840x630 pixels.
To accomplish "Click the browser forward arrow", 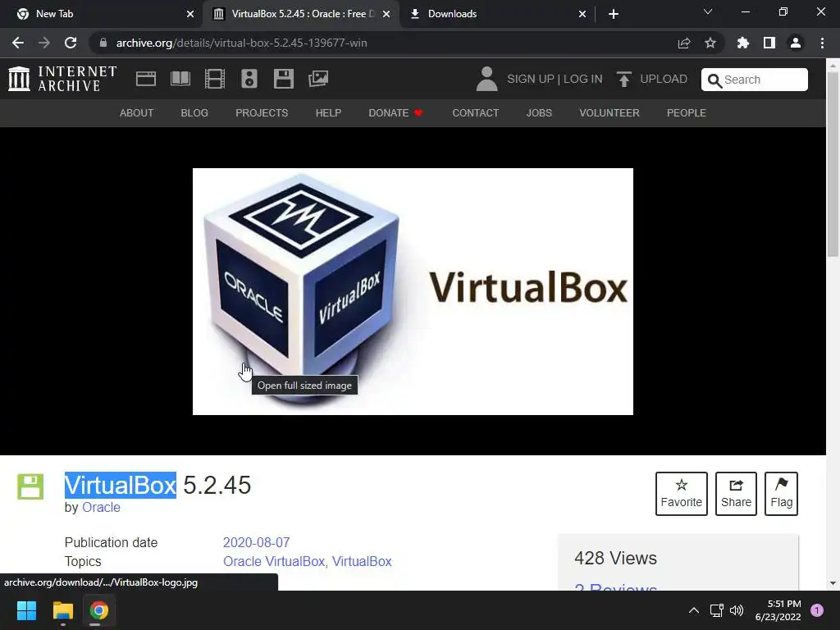I will click(x=44, y=43).
